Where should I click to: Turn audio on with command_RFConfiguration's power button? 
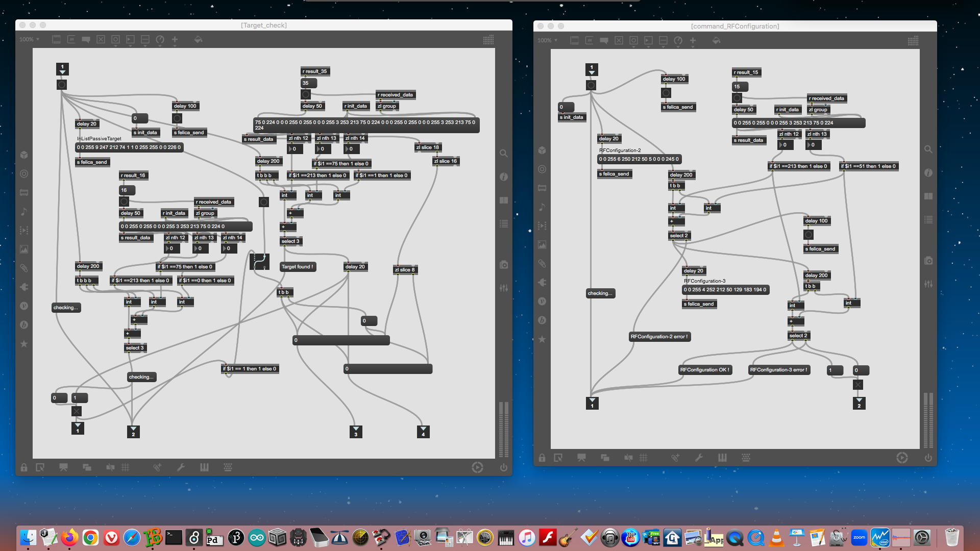pos(928,458)
